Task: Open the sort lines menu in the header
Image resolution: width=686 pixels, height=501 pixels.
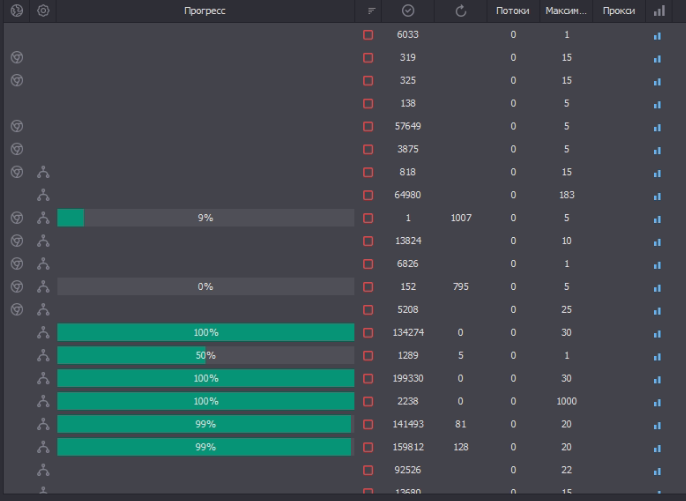Action: [x=372, y=10]
